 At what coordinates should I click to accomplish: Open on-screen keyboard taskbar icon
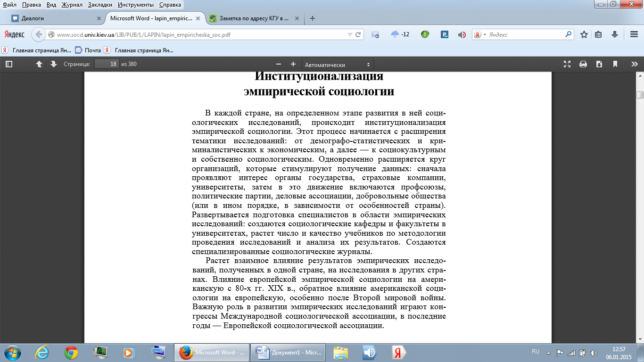click(157, 352)
